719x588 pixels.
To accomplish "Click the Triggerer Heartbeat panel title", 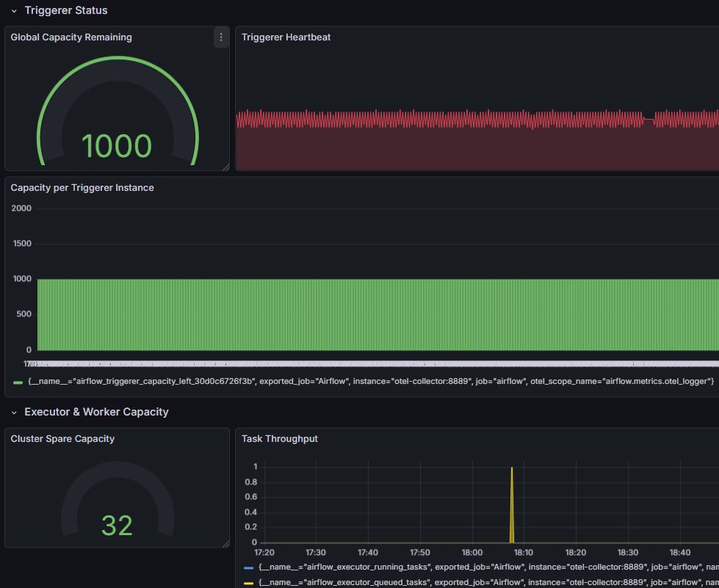I will [x=286, y=37].
